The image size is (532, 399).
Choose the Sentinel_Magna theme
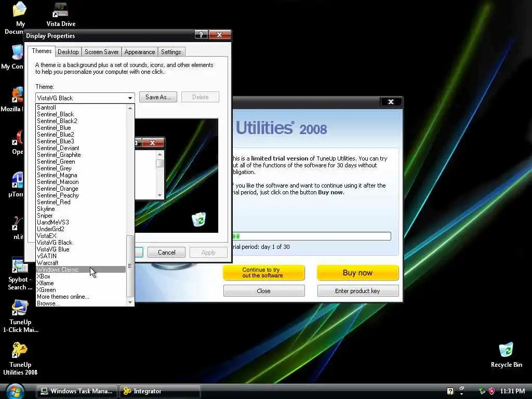(x=81, y=175)
